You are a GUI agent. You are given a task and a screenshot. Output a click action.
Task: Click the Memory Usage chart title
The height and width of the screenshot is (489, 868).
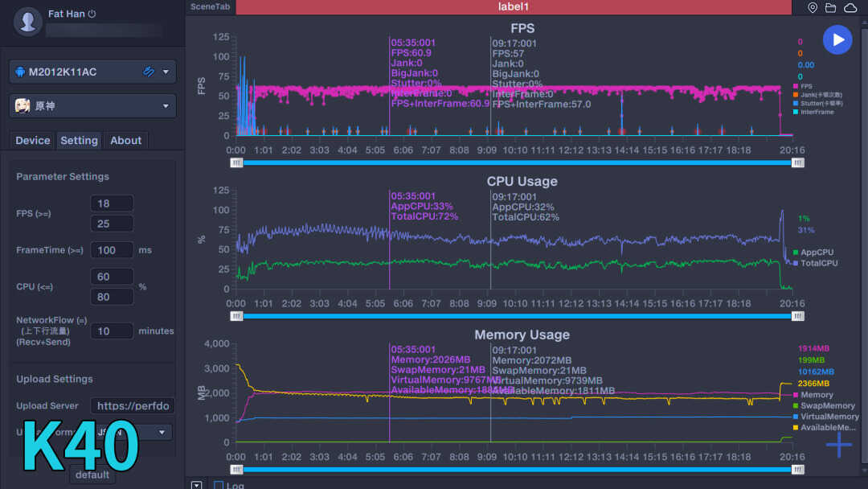pos(522,335)
